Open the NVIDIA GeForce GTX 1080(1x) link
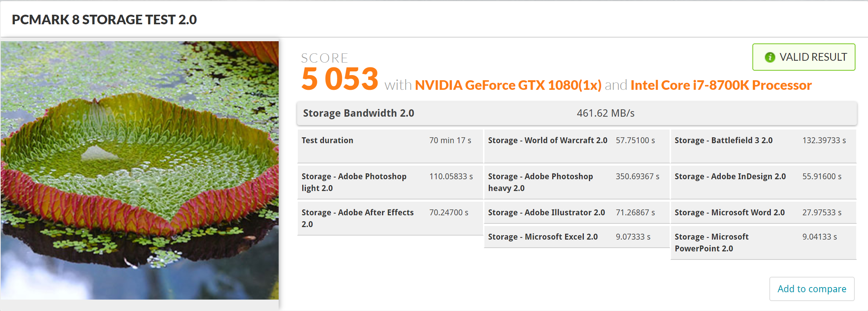The image size is (868, 311). pyautogui.click(x=508, y=85)
